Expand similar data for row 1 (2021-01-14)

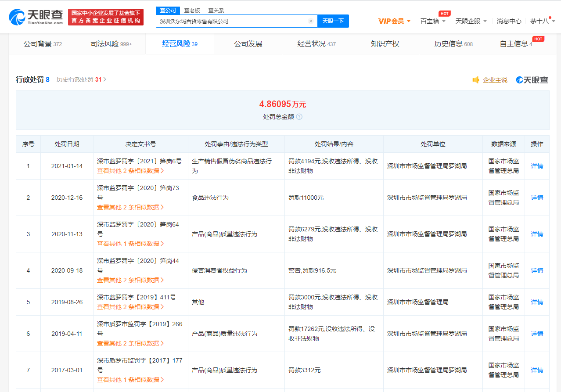[130, 171]
